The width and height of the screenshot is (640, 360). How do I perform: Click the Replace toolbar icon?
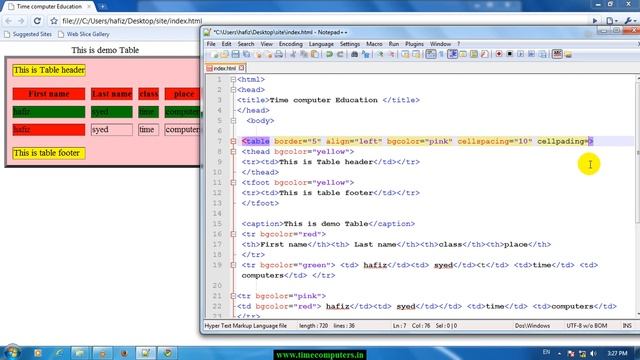[365, 54]
